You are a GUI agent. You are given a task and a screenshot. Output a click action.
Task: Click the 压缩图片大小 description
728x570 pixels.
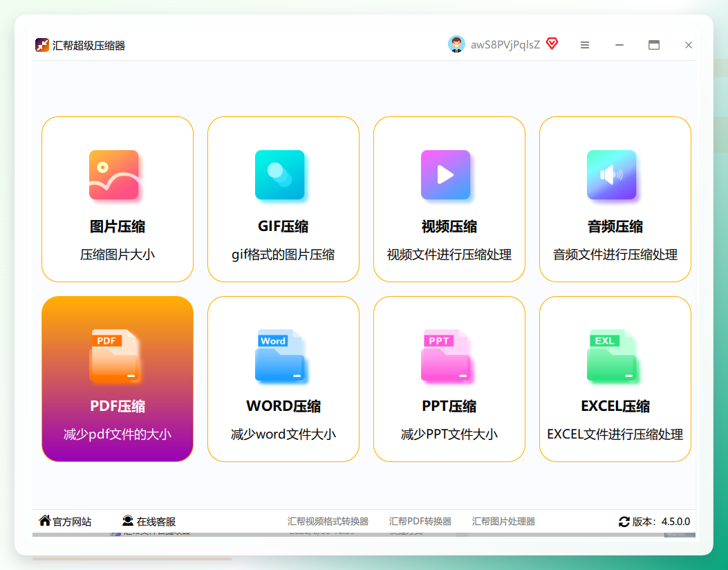(118, 255)
